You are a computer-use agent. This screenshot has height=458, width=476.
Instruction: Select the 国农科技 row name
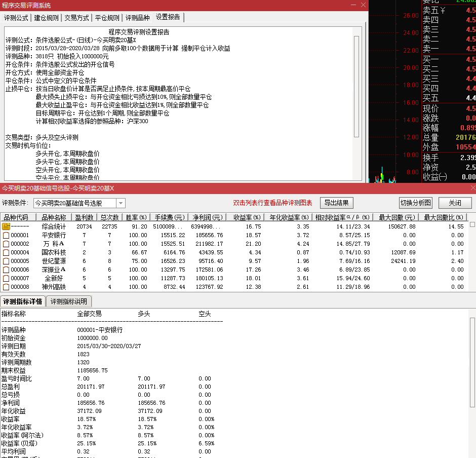pos(54,252)
